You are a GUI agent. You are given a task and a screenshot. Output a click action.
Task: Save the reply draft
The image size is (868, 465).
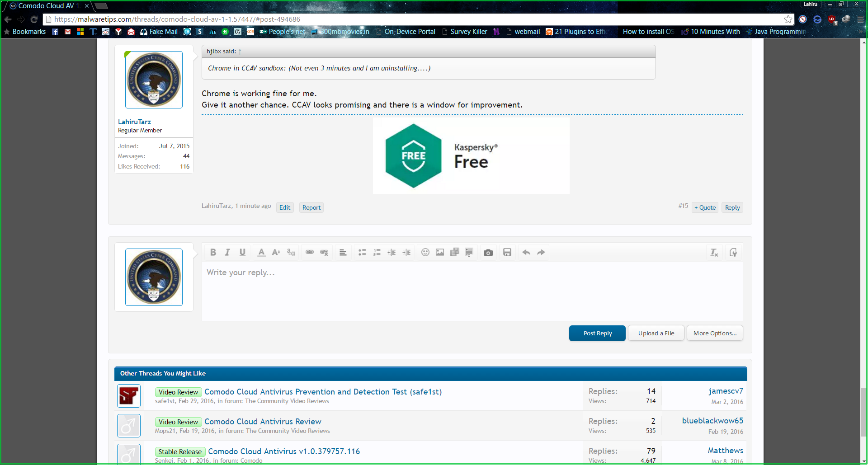coord(507,252)
